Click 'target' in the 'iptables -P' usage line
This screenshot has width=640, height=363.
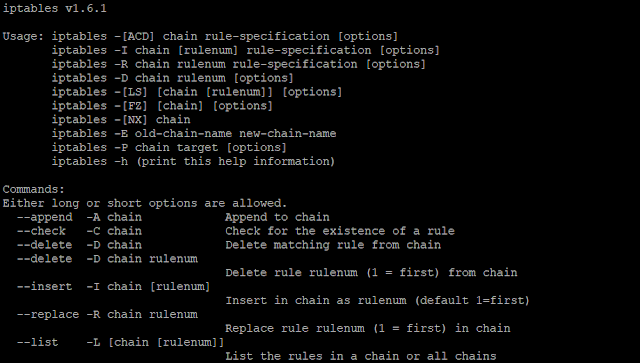197,147
